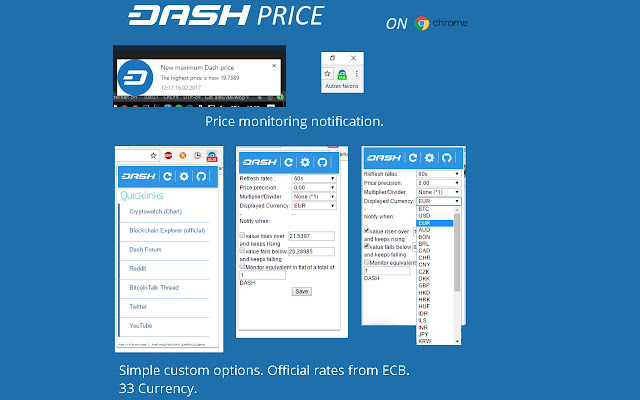Viewport: 640px width, 400px height.
Task: Open GitHub icon in Quicklinks panel
Action: pos(201,176)
